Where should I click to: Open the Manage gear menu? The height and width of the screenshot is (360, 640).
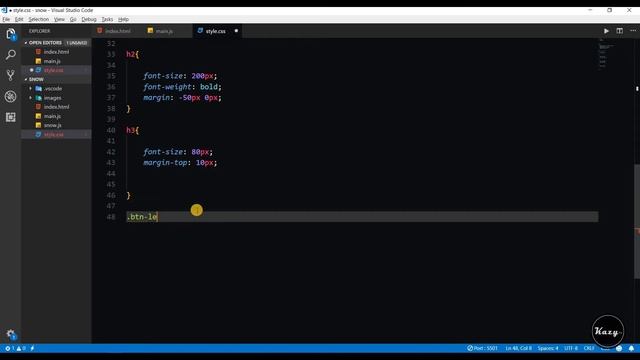[x=11, y=335]
